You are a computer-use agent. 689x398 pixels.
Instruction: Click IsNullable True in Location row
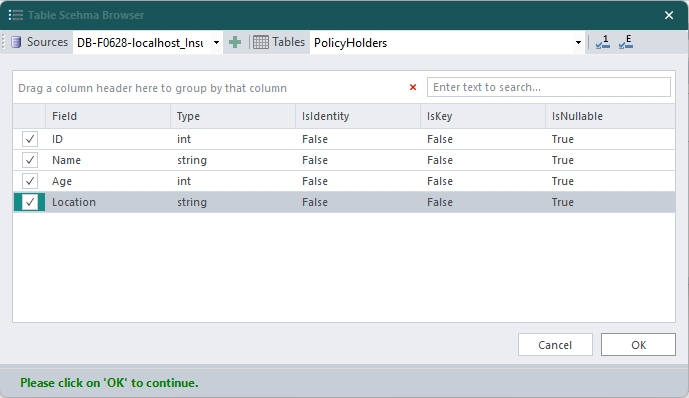610,202
